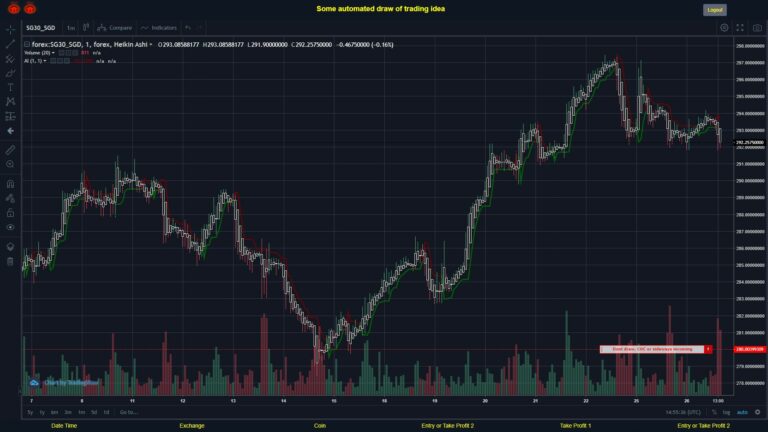Set time range to 1m in bottom bar
Viewport: 768px width, 432px height.
(81, 412)
